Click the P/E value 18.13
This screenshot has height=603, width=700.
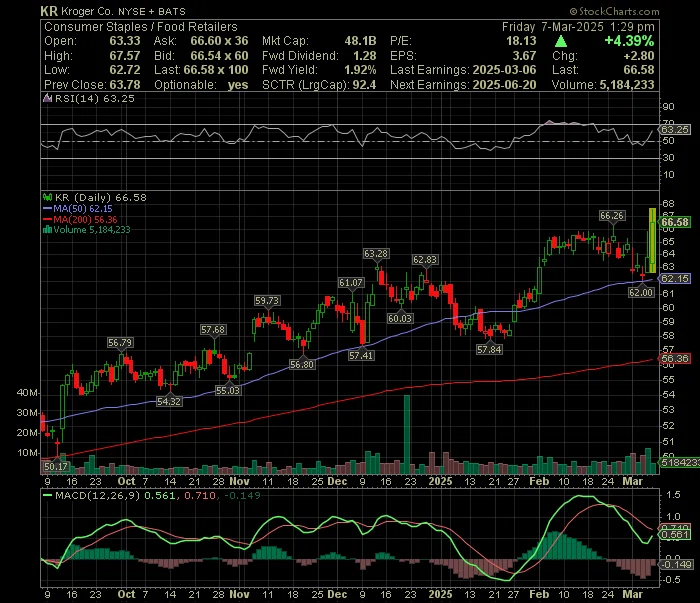click(521, 41)
